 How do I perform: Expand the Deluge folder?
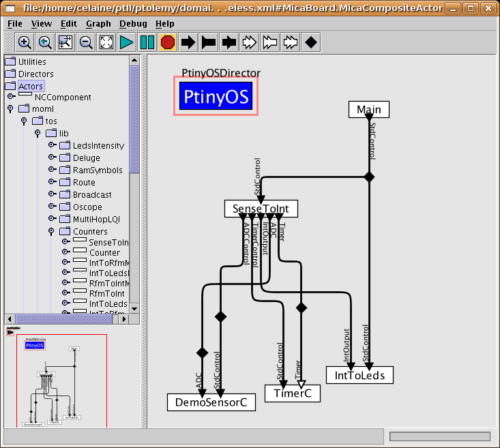click(x=52, y=158)
